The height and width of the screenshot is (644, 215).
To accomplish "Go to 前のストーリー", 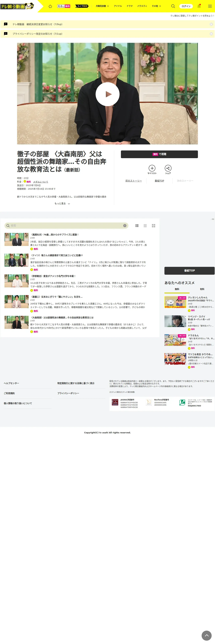I will pos(134,181).
